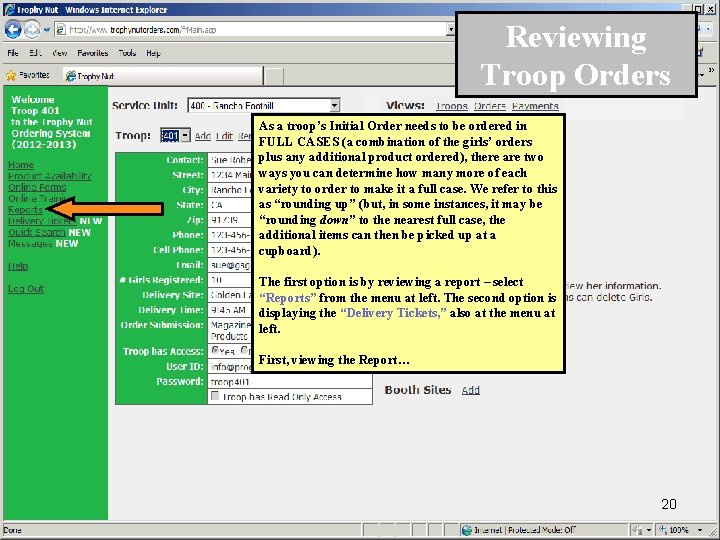
Task: Open Online Forms link
Action: click(37, 187)
